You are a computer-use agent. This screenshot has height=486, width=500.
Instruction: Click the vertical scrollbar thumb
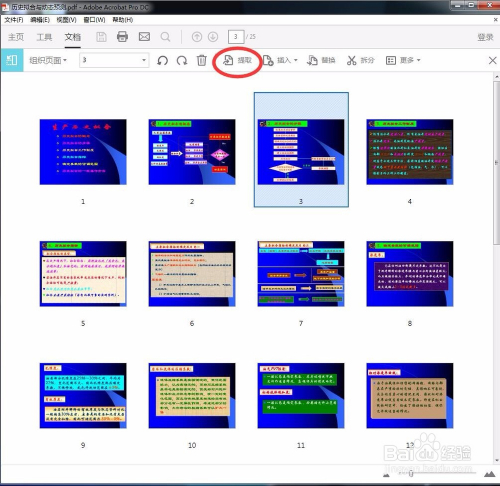pos(497,163)
